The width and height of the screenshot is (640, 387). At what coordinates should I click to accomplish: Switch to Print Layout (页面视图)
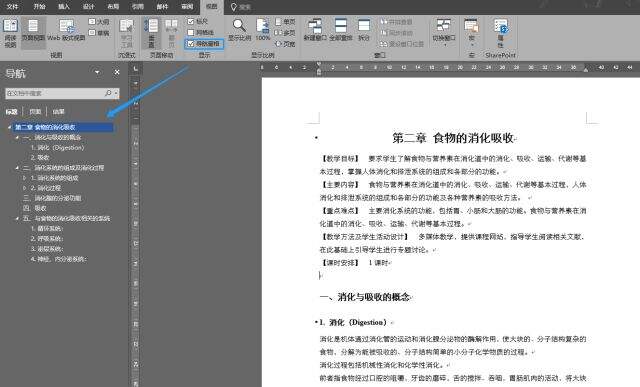[33, 32]
